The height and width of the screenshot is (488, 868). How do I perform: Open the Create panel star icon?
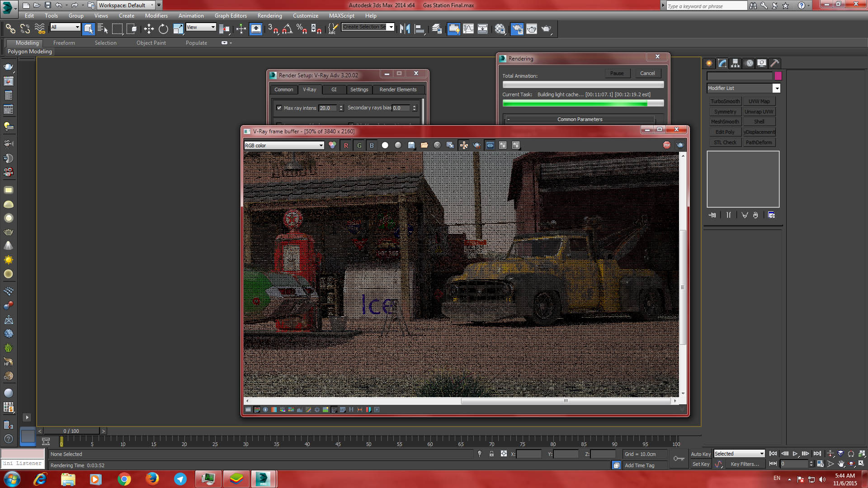point(709,63)
